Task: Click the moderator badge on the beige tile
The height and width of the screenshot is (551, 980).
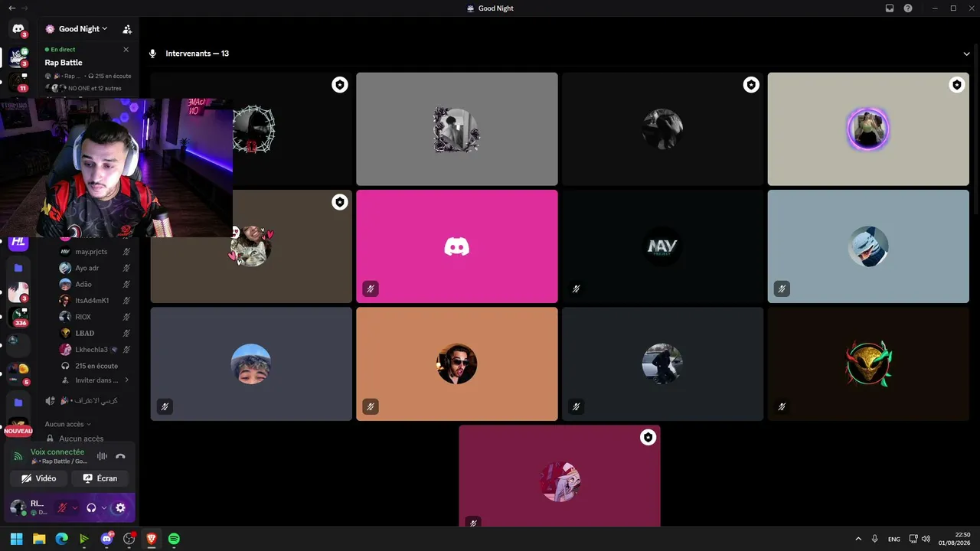Action: [x=956, y=85]
